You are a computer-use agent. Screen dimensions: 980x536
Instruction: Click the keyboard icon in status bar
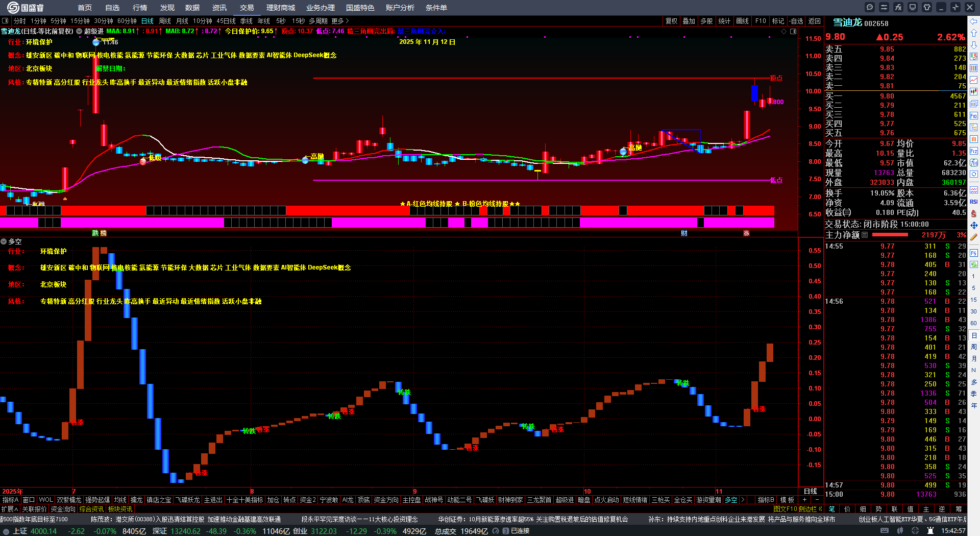885,531
